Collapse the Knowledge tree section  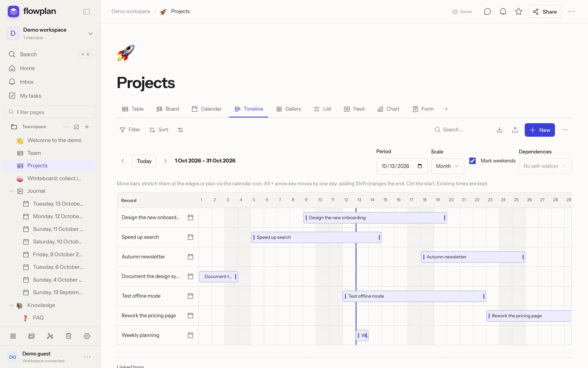tap(11, 305)
